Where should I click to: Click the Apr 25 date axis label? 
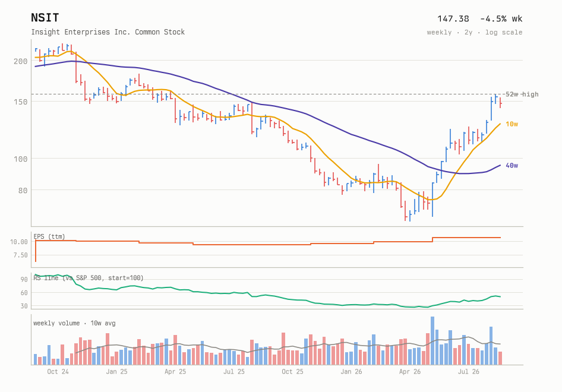click(175, 372)
